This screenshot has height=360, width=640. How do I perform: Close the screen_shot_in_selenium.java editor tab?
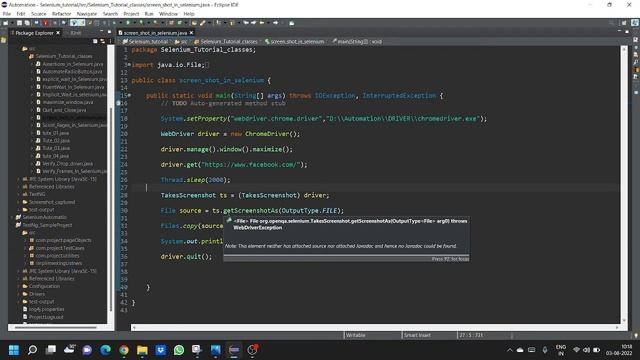point(191,33)
